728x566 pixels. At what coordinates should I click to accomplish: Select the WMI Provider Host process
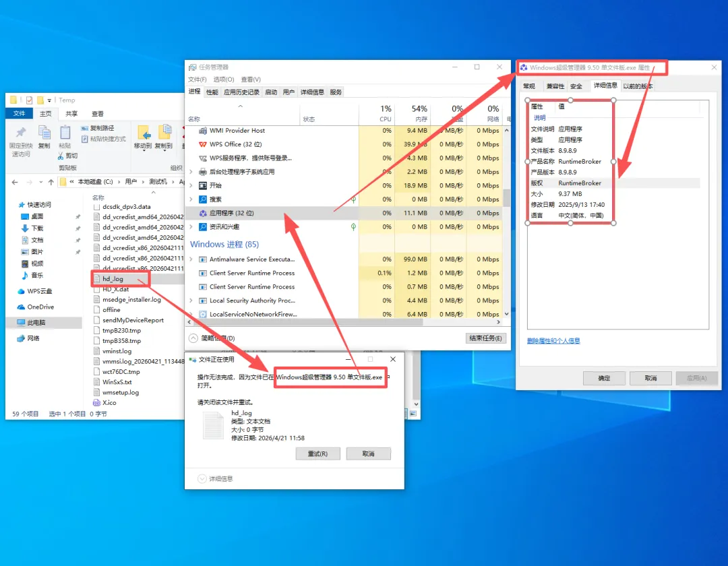344,131
